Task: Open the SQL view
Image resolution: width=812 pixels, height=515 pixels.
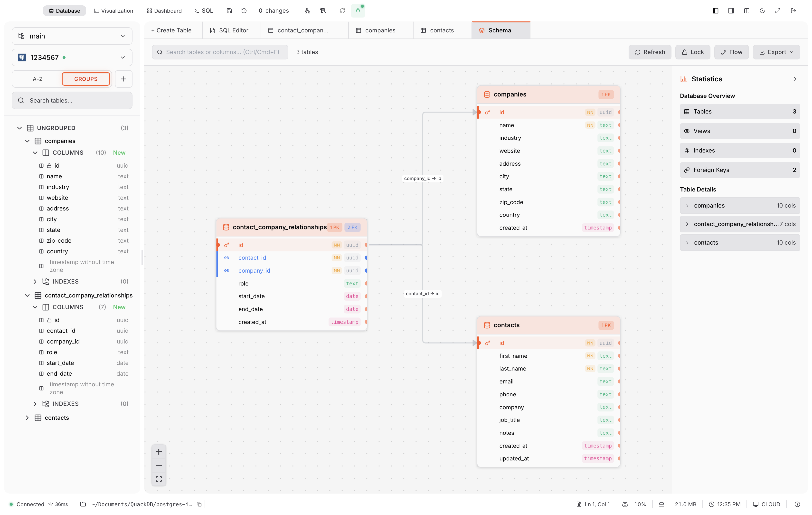Action: 204,11
